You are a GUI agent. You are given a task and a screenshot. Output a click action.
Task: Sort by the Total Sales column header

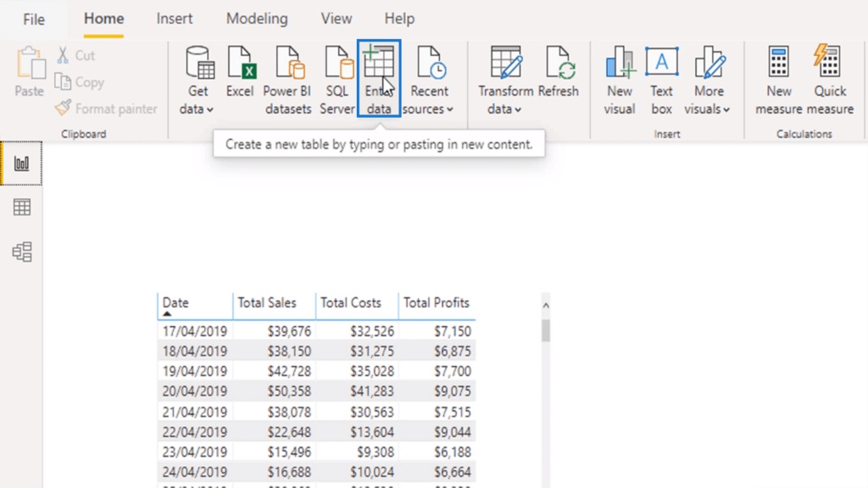[274, 305]
